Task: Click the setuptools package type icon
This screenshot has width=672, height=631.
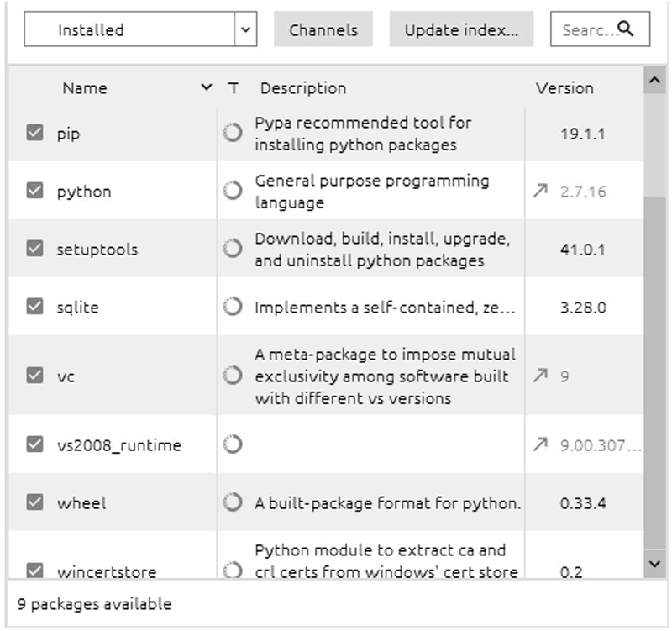Action: coord(233,248)
